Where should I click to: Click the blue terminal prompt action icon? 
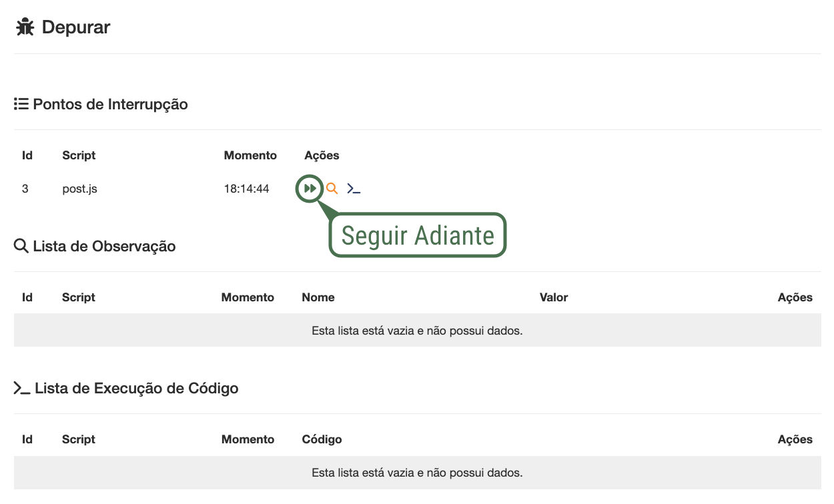pyautogui.click(x=354, y=189)
